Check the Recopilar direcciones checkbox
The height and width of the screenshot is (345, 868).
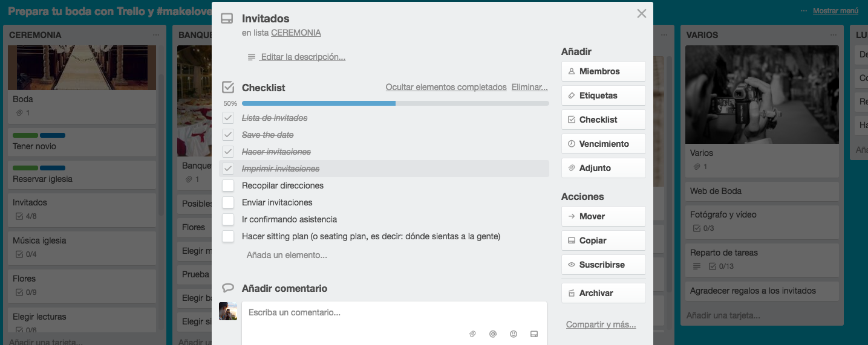point(228,185)
